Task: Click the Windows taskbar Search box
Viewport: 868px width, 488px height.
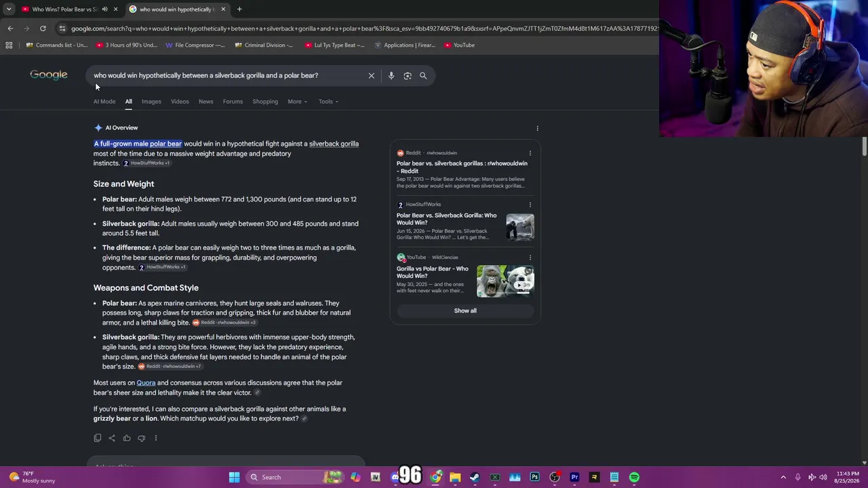Action: click(x=296, y=477)
